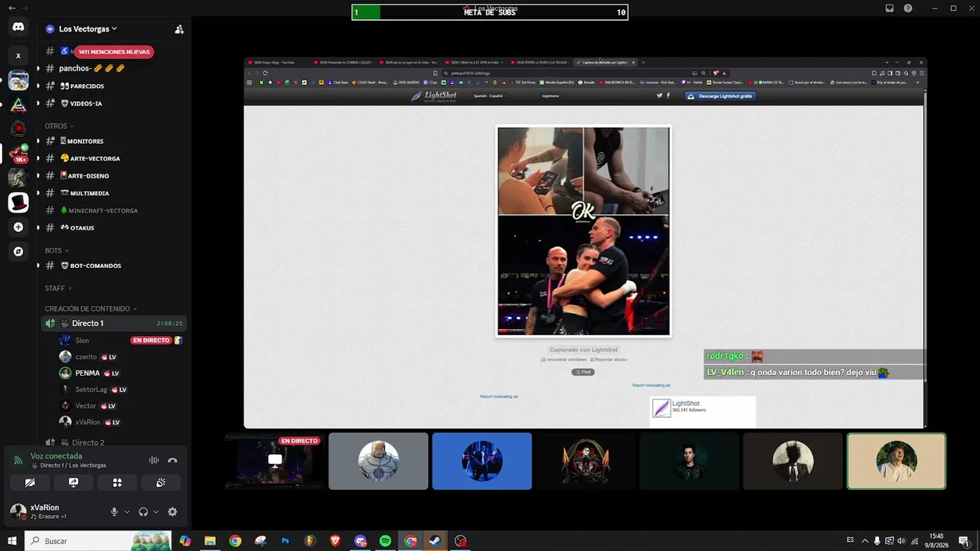Deafen audio with the headphones button
980x551 pixels.
click(x=143, y=512)
